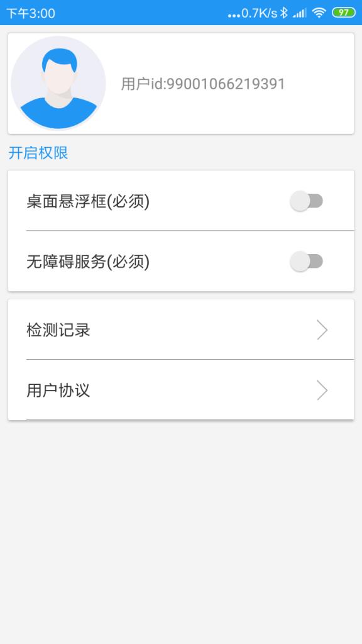Turn on 无障碍服务(必须)
This screenshot has height=644, width=362.
click(x=307, y=260)
